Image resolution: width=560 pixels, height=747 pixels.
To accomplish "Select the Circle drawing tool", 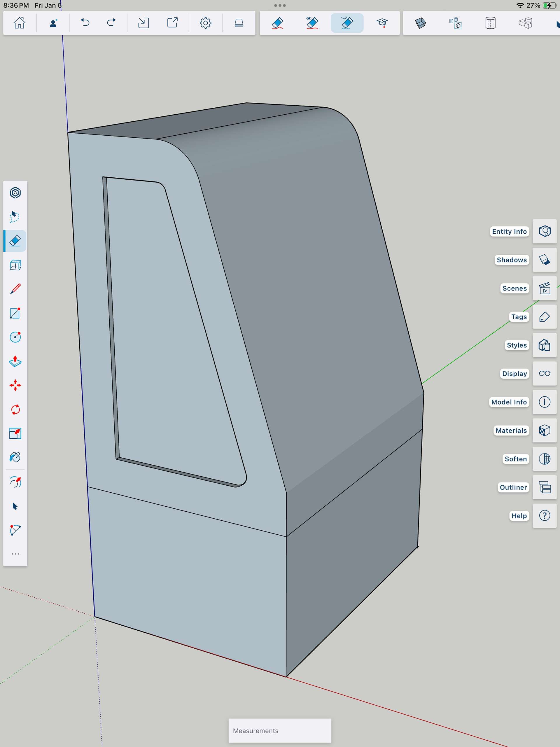I will (x=15, y=337).
